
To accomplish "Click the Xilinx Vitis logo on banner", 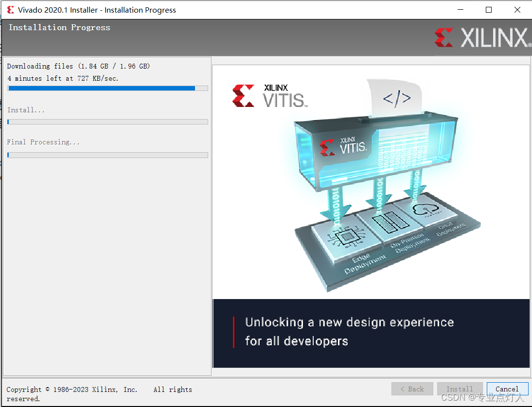I will tap(270, 96).
